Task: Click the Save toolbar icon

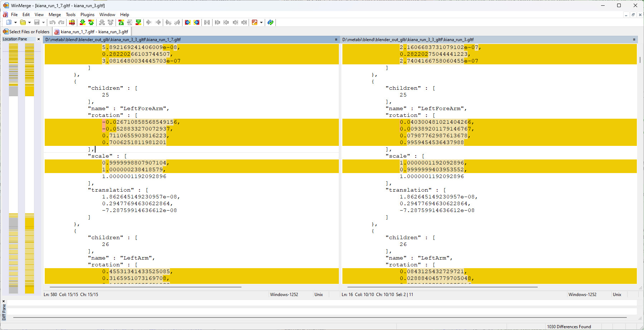Action: click(x=37, y=23)
